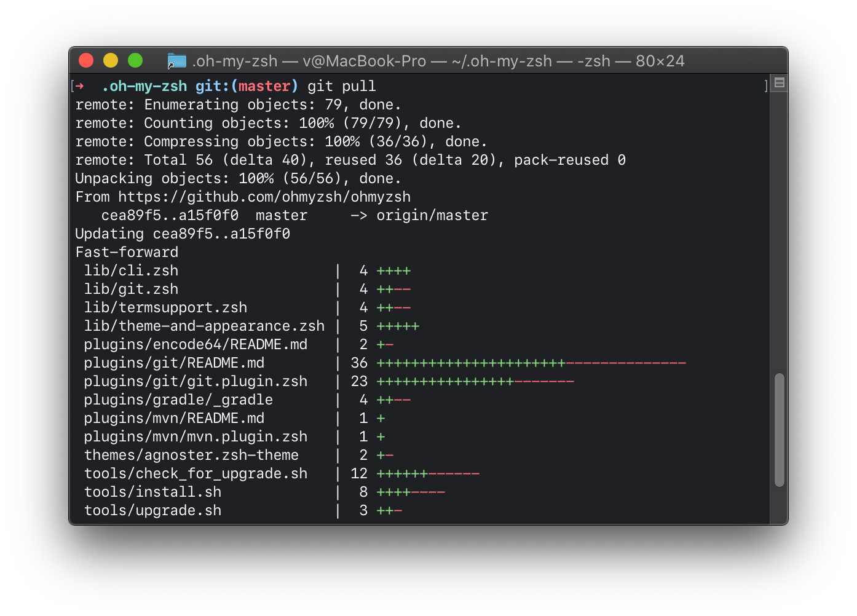Select the lib/cli.zsh file line

[131, 270]
